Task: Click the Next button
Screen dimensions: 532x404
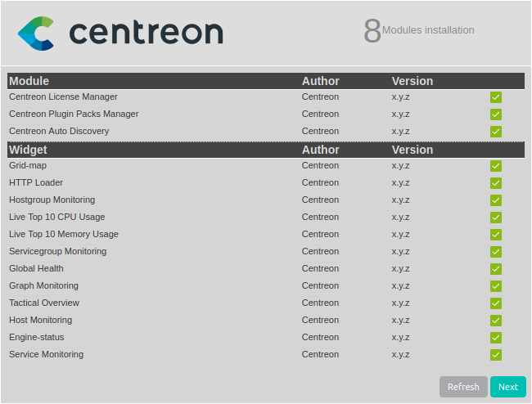Action: click(507, 387)
